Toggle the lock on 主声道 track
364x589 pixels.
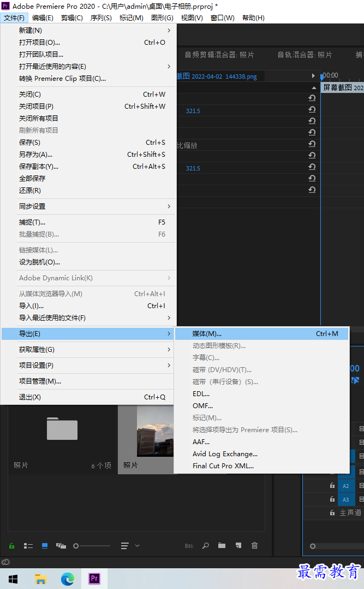[x=332, y=513]
